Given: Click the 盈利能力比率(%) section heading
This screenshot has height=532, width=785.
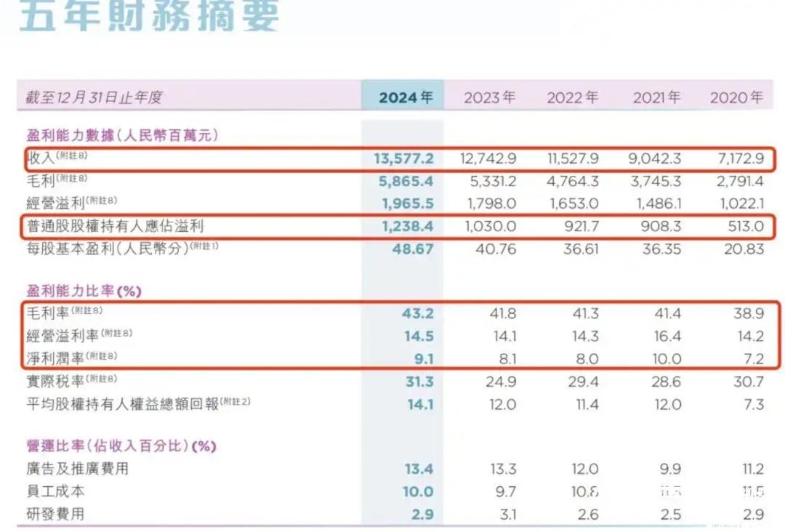Looking at the screenshot, I should pos(84,291).
